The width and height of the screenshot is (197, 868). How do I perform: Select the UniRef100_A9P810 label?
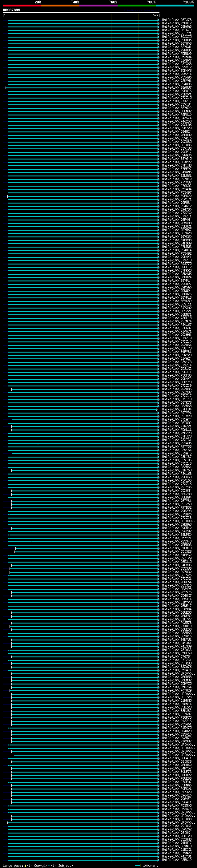click(x=177, y=115)
